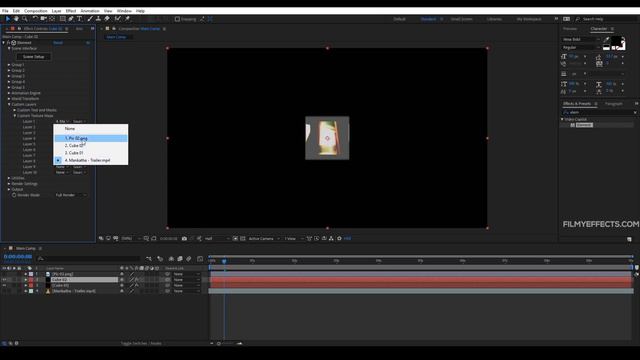This screenshot has height=360, width=640.
Task: Select the Type text tool
Action: pos(80,19)
